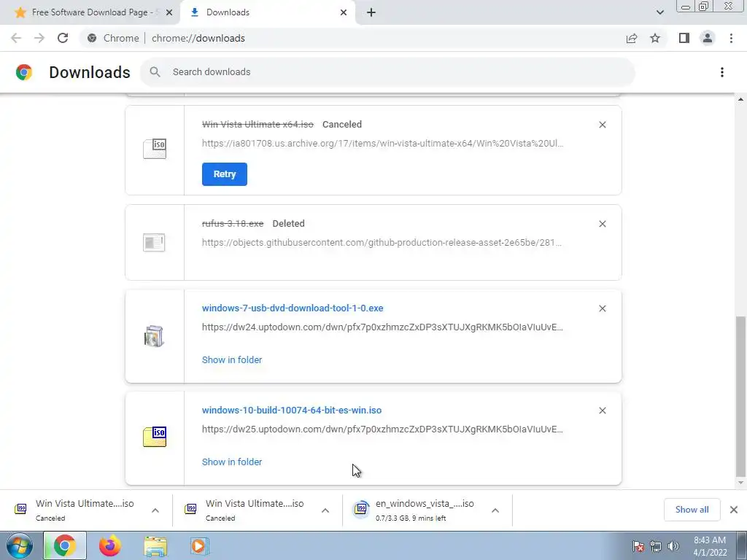
Task: Click the windows-10-build iso file icon
Action: (155, 437)
